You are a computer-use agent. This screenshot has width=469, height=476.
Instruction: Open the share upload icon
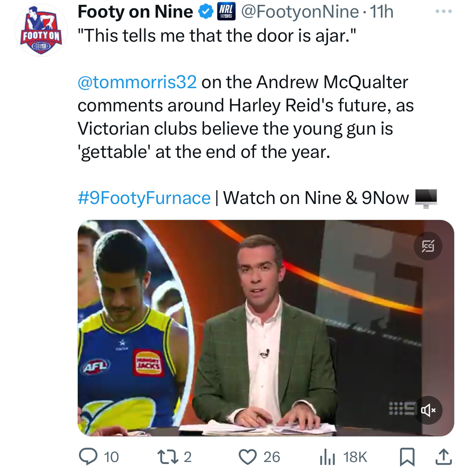tap(443, 457)
